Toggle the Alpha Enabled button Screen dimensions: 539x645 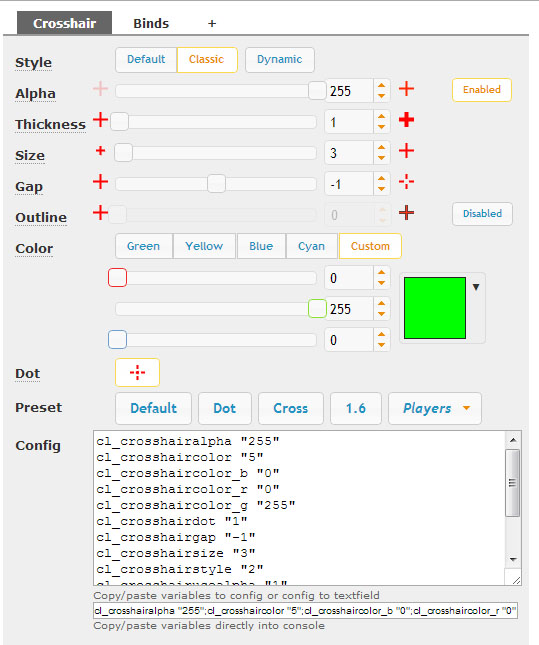point(482,90)
